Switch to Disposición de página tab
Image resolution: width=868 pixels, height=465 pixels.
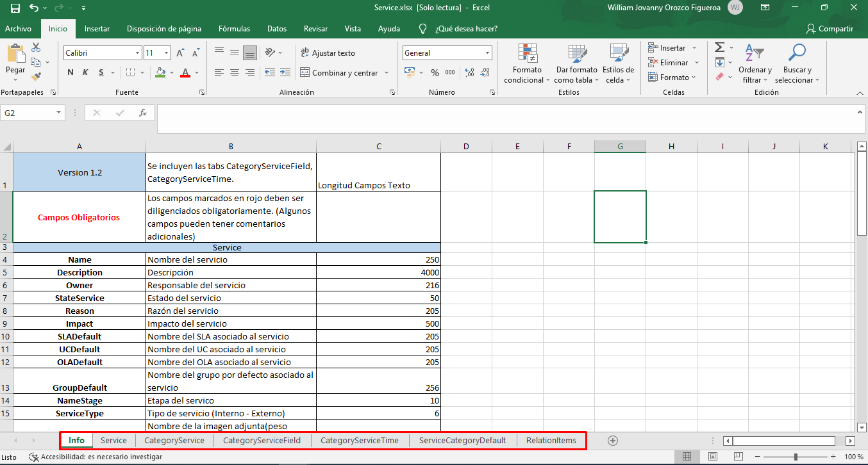(164, 29)
